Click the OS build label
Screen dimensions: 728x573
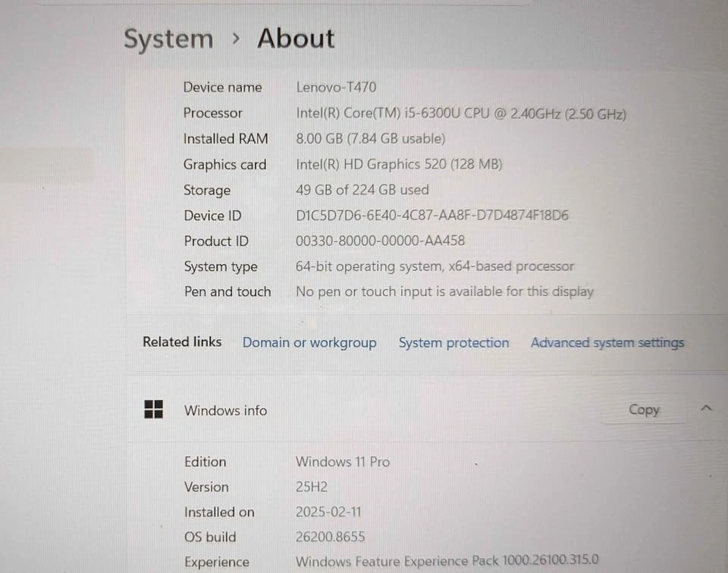pyautogui.click(x=210, y=537)
